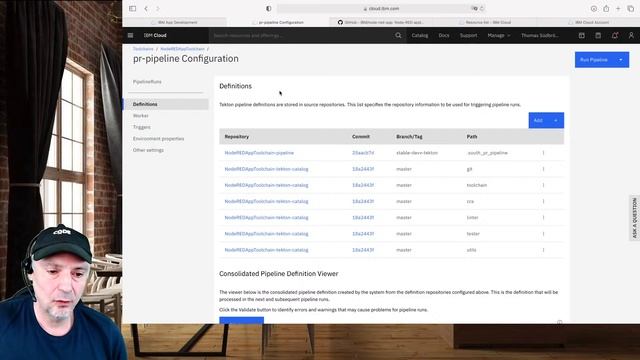The width and height of the screenshot is (640, 360).
Task: Click the Safari privacy shield icon
Action: 269,9
